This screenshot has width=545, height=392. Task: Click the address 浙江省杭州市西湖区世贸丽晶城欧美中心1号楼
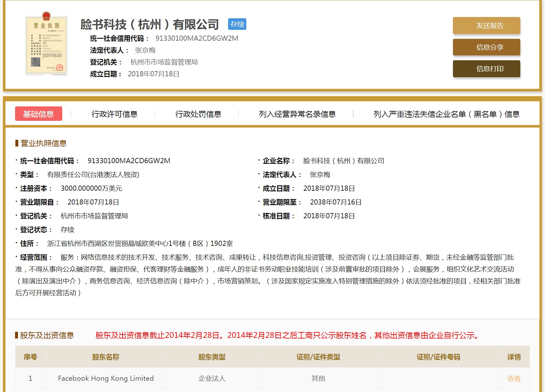coord(116,244)
